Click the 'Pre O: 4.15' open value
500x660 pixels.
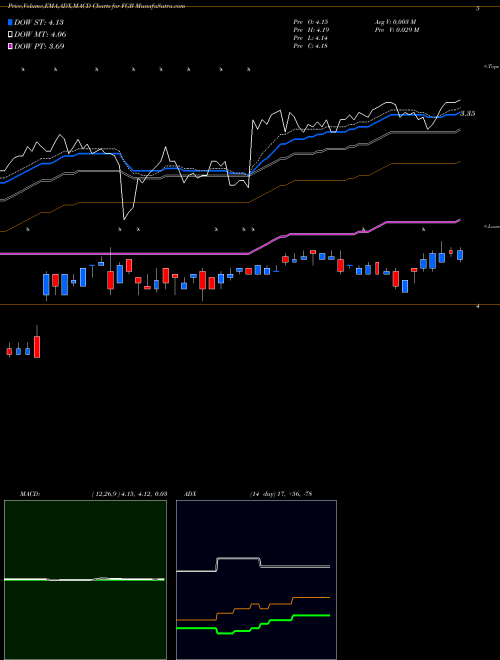coord(311,22)
